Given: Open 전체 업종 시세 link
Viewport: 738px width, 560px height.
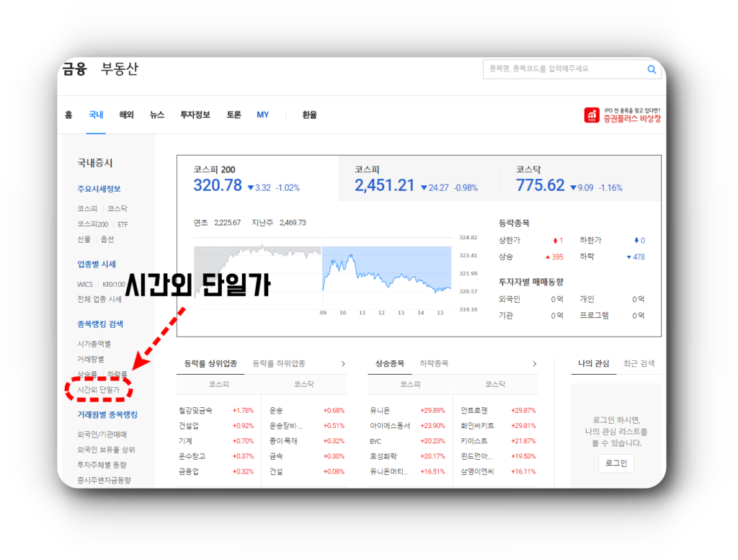Looking at the screenshot, I should pyautogui.click(x=99, y=299).
